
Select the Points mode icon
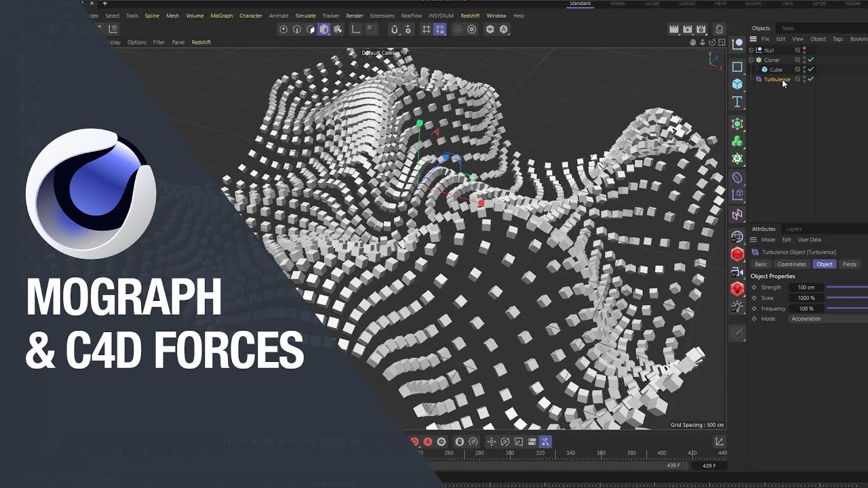pyautogui.click(x=283, y=29)
